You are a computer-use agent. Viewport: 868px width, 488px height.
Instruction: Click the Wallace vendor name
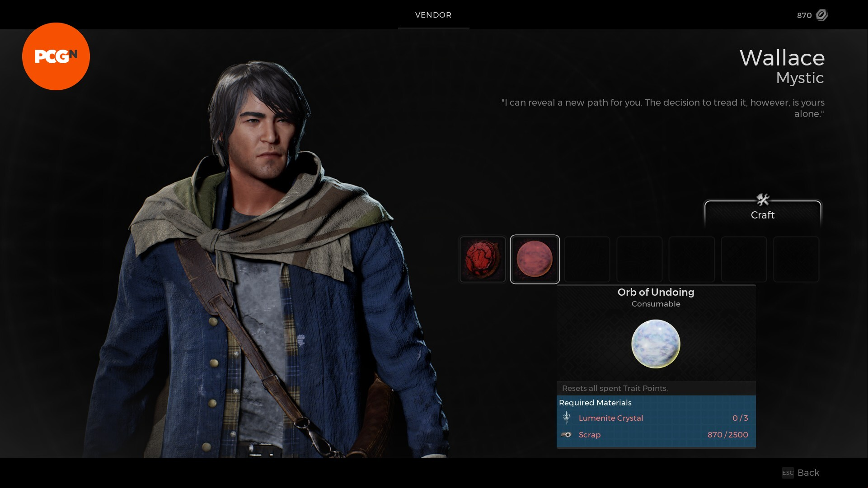point(782,58)
